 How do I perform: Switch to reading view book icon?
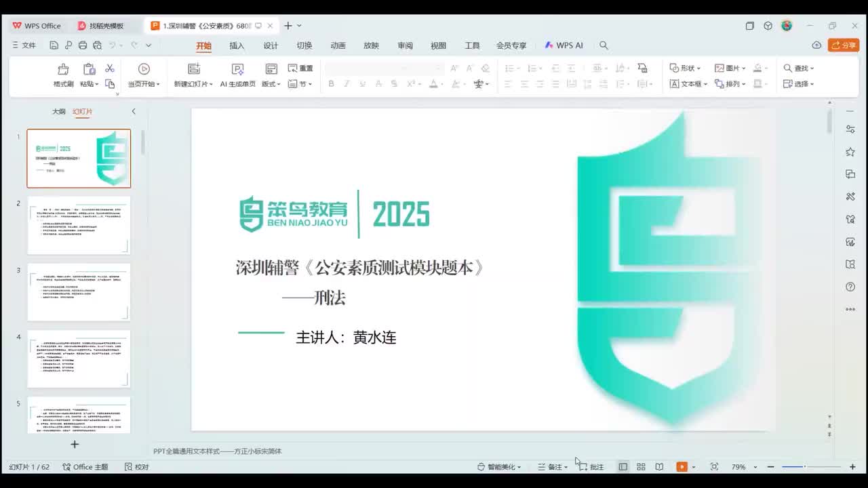659,467
